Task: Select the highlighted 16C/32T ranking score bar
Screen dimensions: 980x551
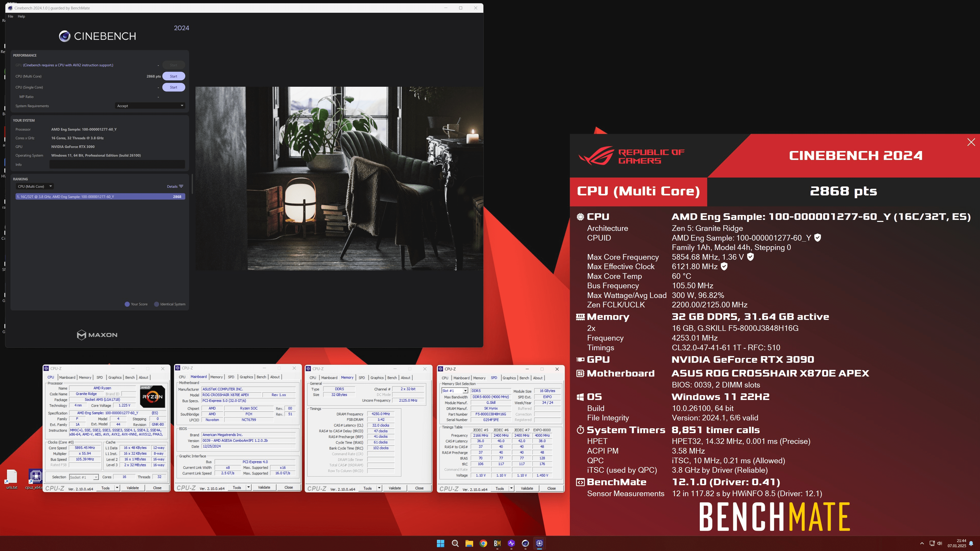Action: click(x=100, y=197)
